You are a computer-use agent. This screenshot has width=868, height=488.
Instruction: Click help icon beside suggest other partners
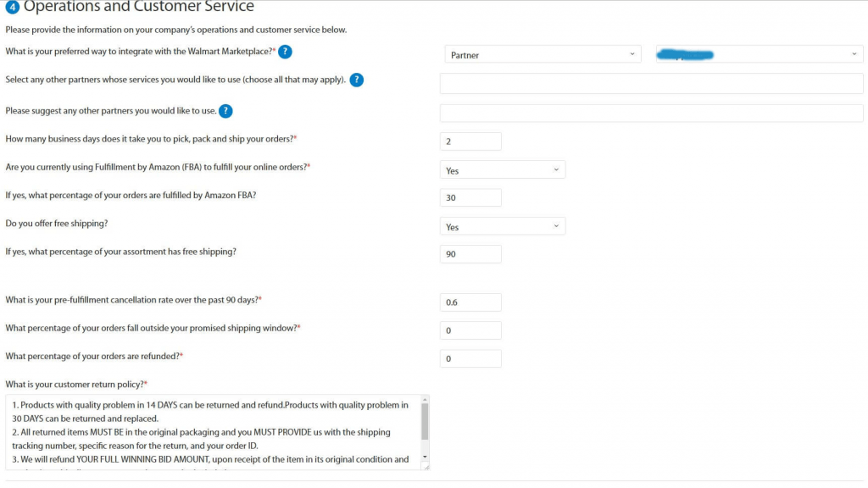click(225, 111)
